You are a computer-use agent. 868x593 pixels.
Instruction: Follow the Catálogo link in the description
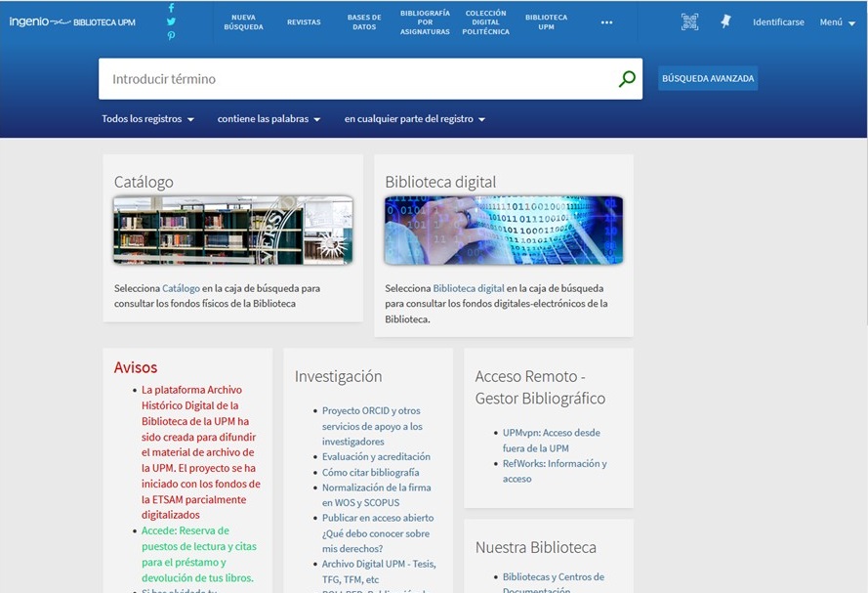pos(181,288)
